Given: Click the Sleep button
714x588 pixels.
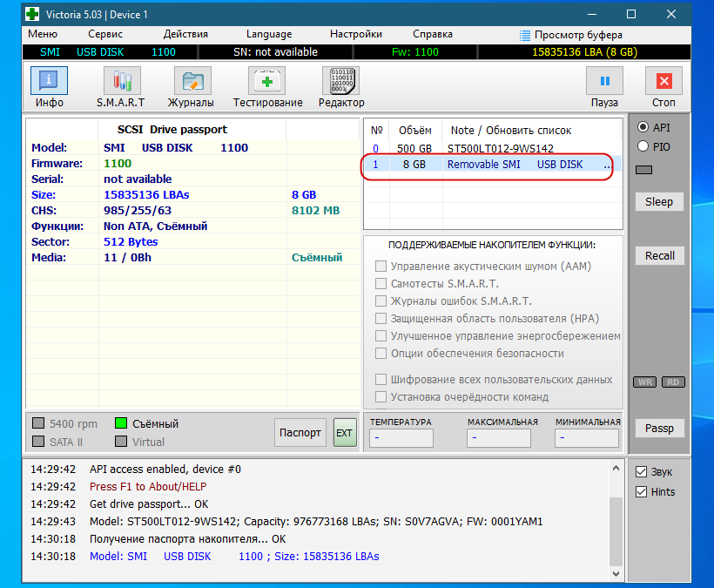Looking at the screenshot, I should (x=659, y=202).
